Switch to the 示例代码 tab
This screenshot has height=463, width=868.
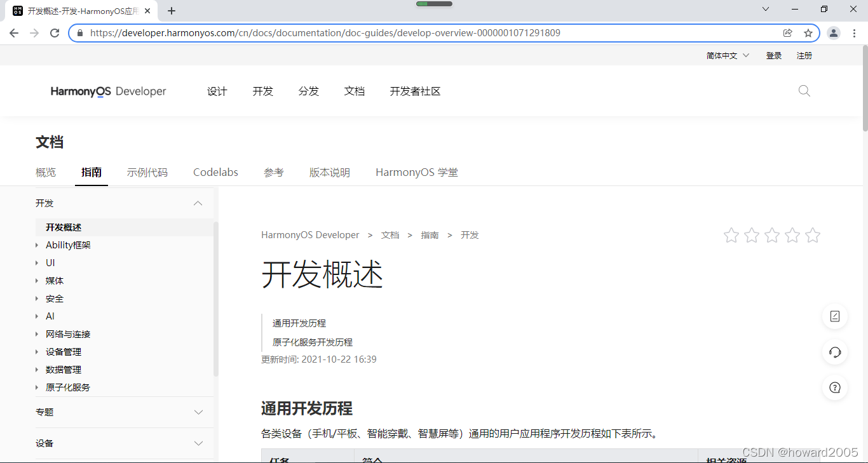tap(147, 172)
